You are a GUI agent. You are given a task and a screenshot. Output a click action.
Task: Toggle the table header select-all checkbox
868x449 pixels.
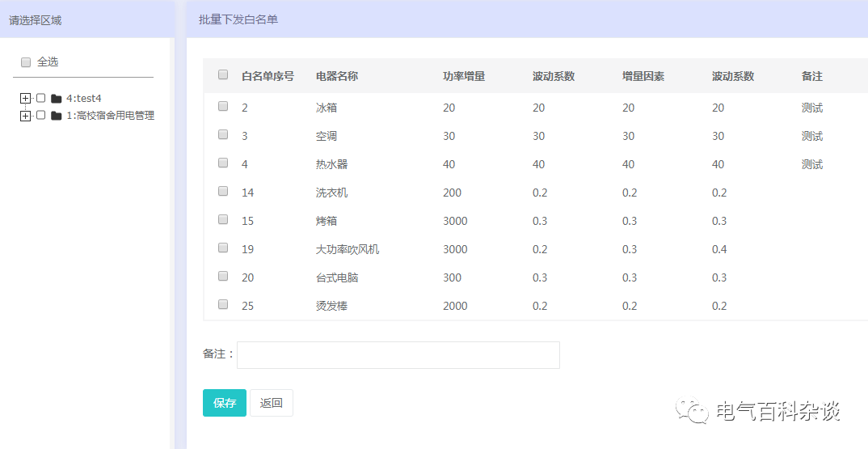[223, 74]
